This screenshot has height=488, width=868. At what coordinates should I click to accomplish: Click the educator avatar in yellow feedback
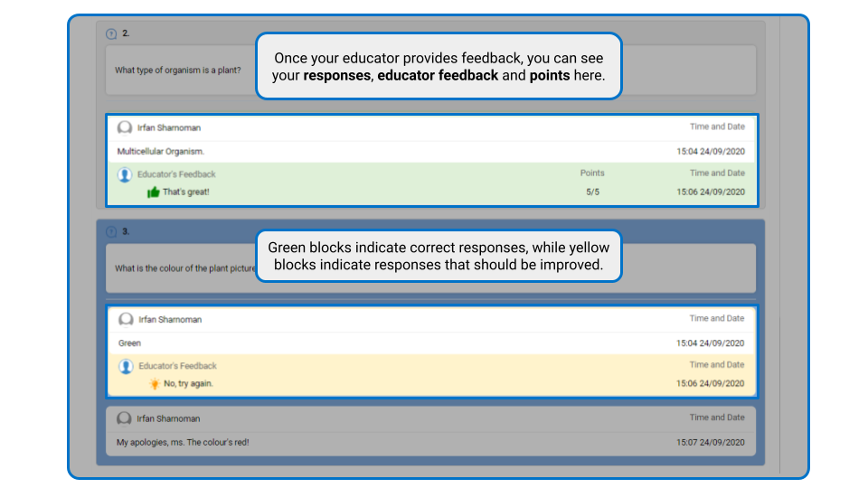coord(126,366)
